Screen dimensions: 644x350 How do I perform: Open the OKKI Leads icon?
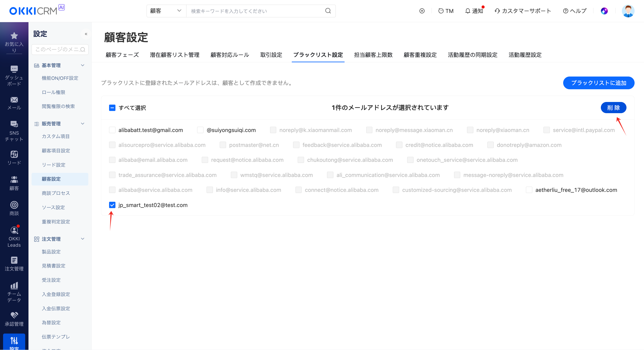pos(14,230)
